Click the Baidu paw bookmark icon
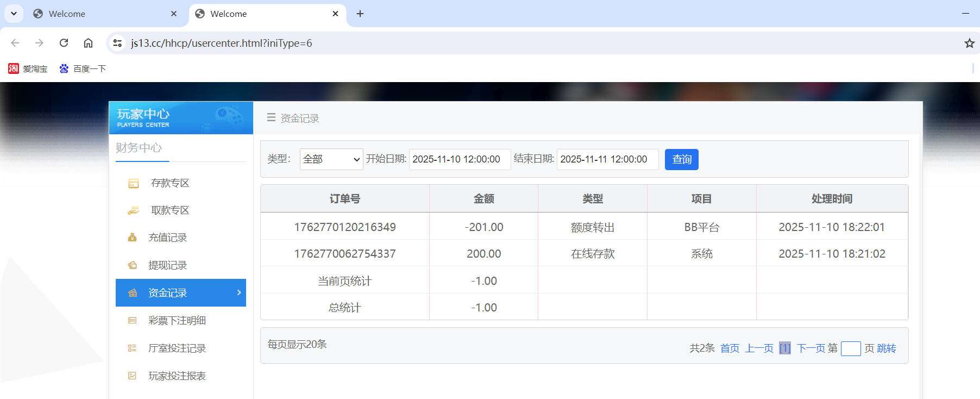Viewport: 980px width, 399px height. (x=64, y=68)
